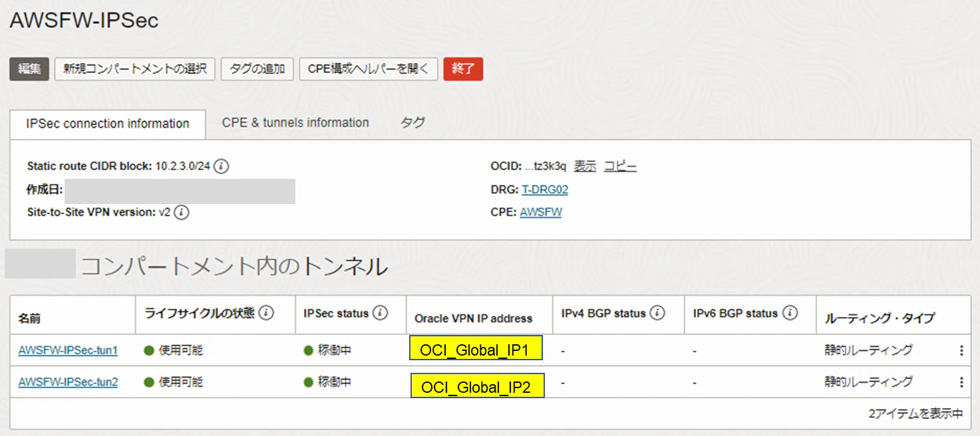Click the 10.2.3.0/24 CIDR value

pyautogui.click(x=183, y=166)
